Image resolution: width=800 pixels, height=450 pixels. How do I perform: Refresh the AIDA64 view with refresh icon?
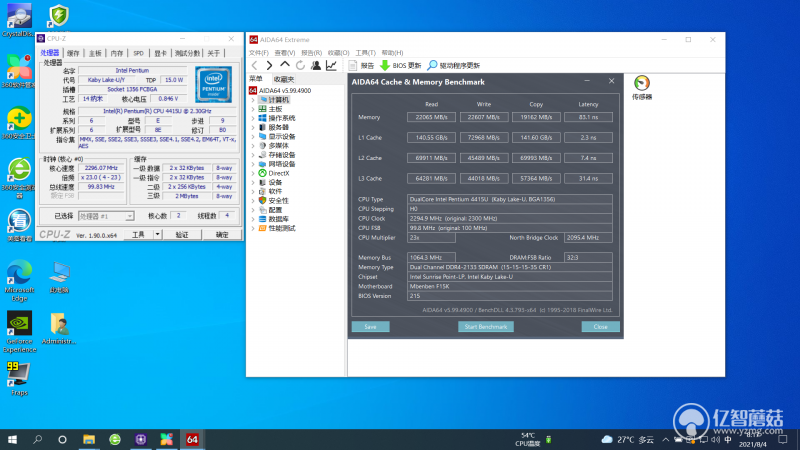click(301, 65)
